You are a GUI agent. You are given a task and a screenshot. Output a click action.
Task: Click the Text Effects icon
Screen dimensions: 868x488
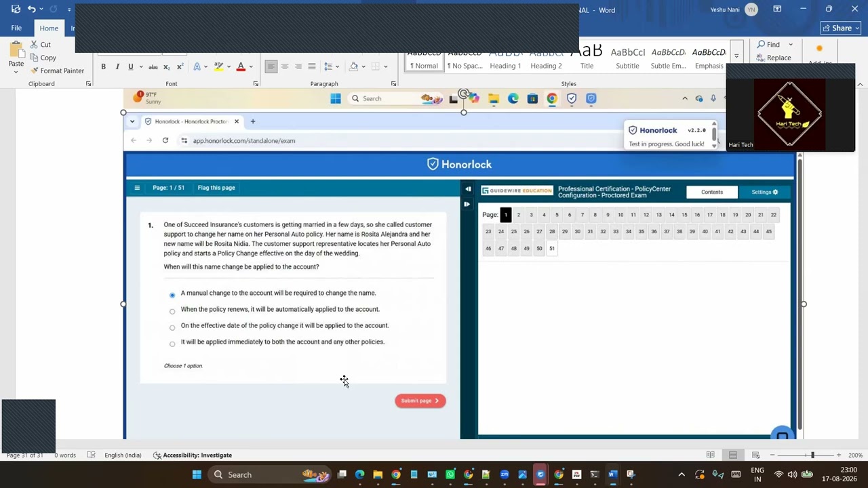pyautogui.click(x=197, y=66)
